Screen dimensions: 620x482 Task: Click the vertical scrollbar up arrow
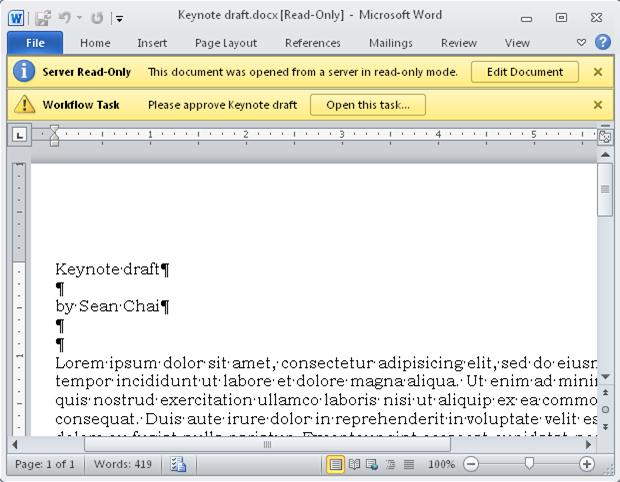click(x=605, y=155)
